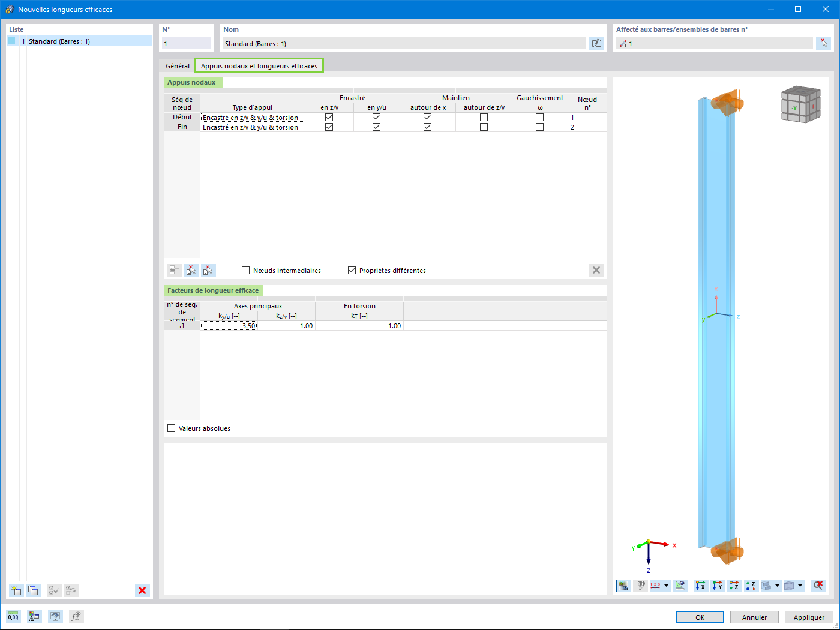Image resolution: width=840 pixels, height=630 pixels.
Task: Click the second delete-row icon below supports table
Action: point(208,270)
